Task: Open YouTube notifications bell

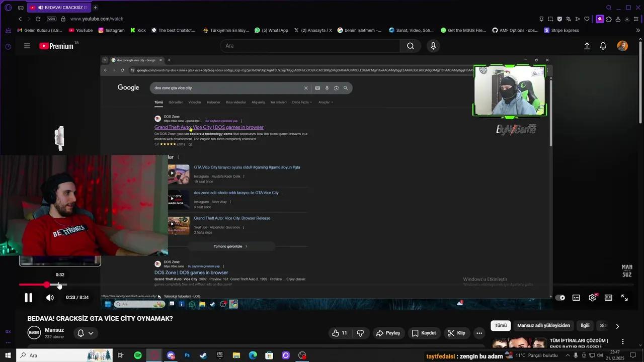Action: click(603, 46)
